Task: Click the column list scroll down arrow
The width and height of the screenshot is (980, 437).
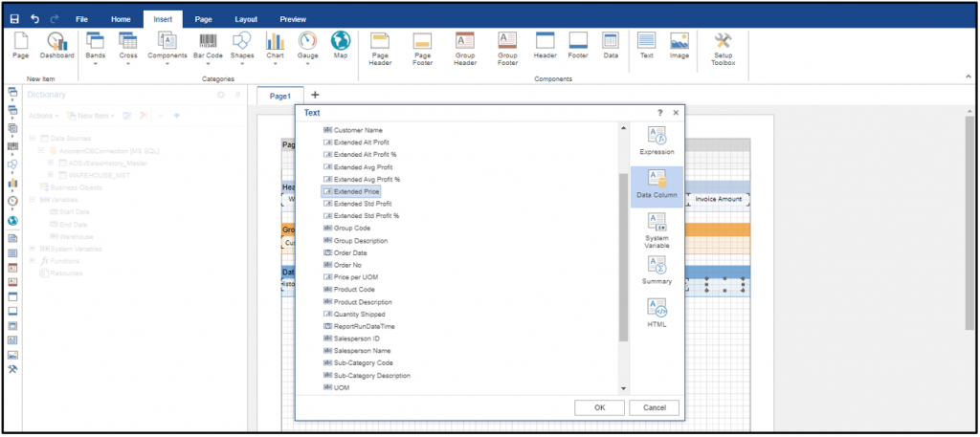Action: pyautogui.click(x=622, y=388)
